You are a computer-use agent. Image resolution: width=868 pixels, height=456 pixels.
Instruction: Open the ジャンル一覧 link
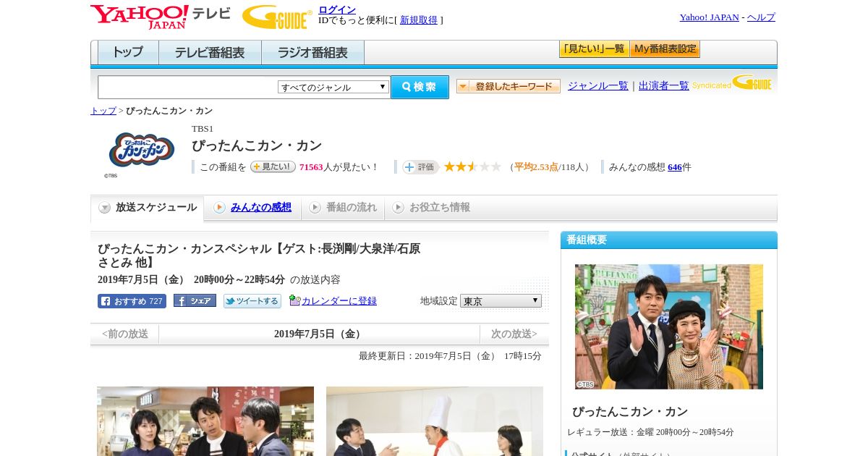[x=598, y=86]
